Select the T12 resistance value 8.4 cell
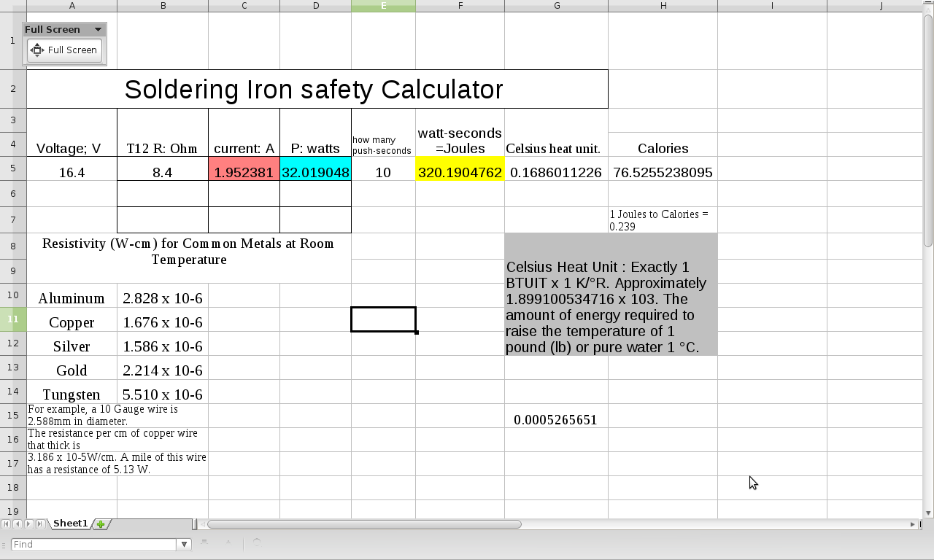Image resolution: width=934 pixels, height=560 pixels. (x=163, y=168)
